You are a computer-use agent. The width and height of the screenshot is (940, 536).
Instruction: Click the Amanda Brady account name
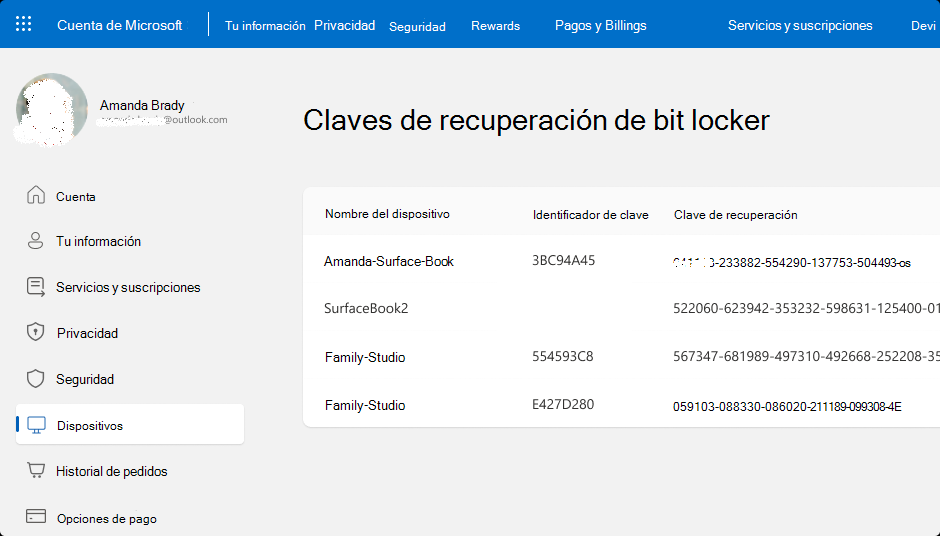tap(142, 106)
